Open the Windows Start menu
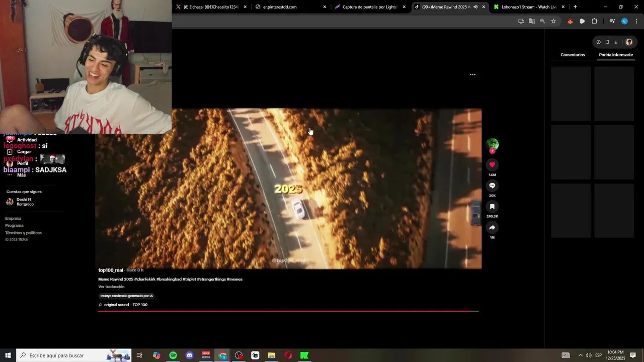Viewport: 644px width, 362px height. point(8,355)
